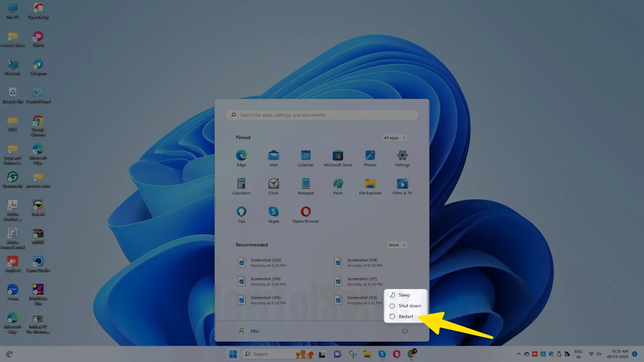Select the Google Chrome desktop shortcut

point(38,126)
